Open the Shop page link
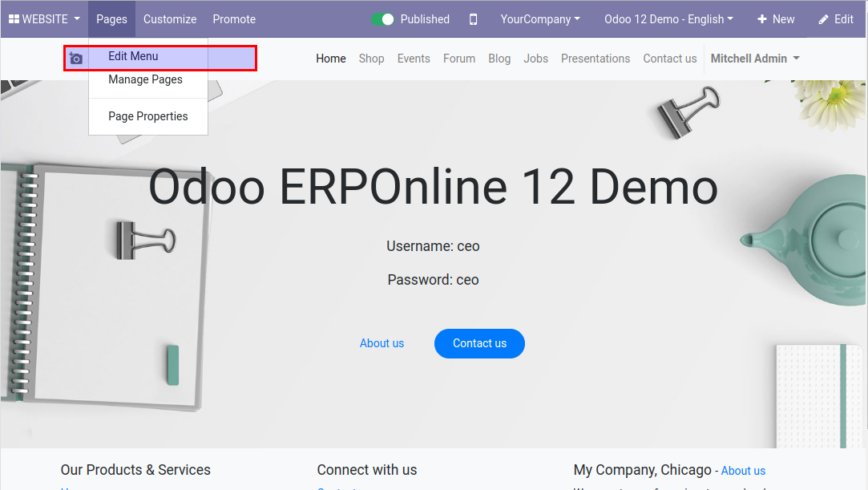Viewport: 868px width, 490px height. (371, 58)
